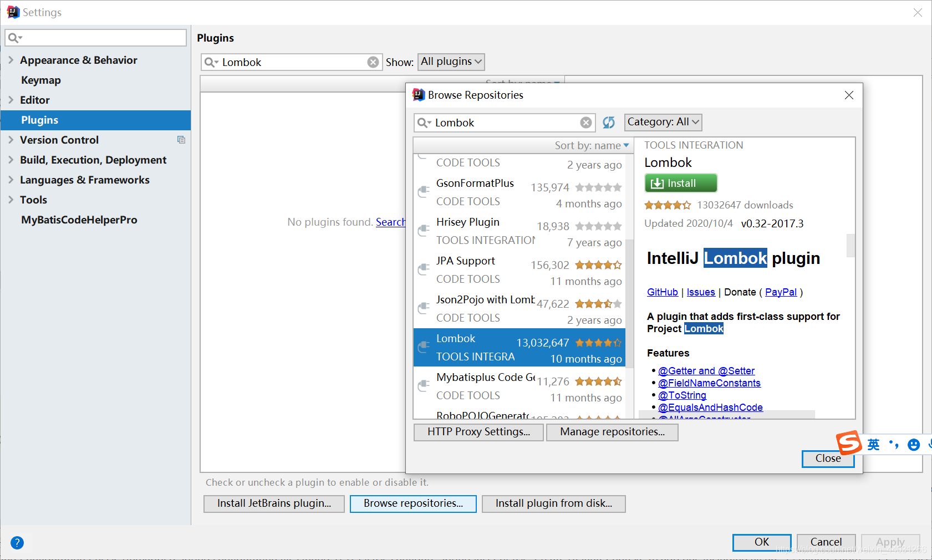Open the @FieldNameConstants link
This screenshot has height=560, width=932.
(x=709, y=383)
